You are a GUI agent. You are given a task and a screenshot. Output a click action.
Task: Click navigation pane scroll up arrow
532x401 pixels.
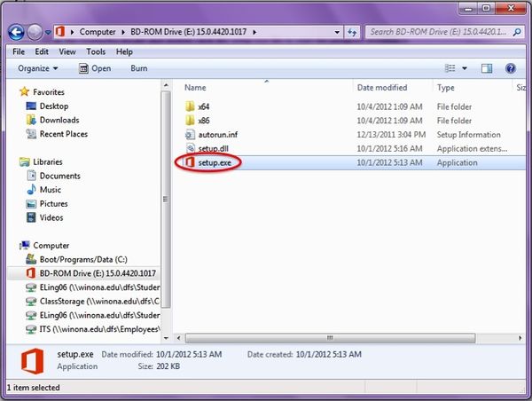coord(166,85)
